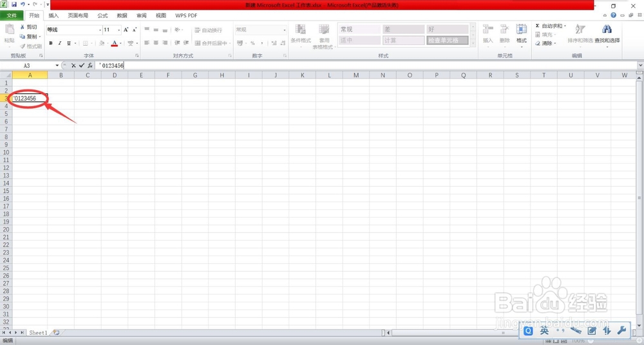644x345 pixels.
Task: Open the 文件 File tab
Action: 12,15
